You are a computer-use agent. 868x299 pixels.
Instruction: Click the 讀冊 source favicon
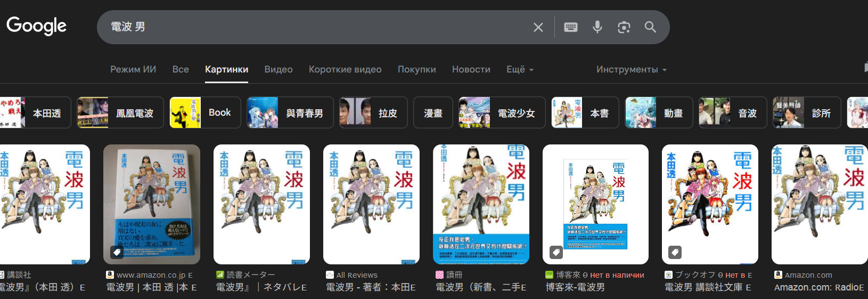[x=439, y=275]
